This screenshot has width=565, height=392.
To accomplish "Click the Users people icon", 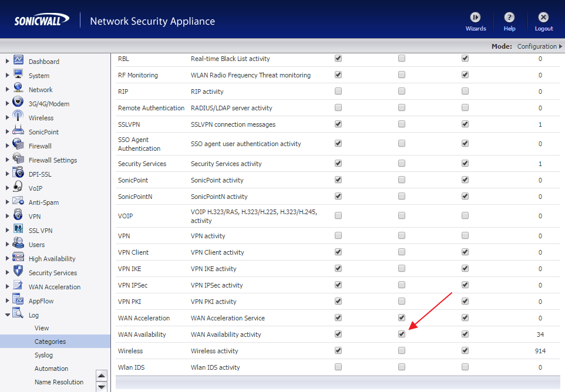I will [x=18, y=242].
